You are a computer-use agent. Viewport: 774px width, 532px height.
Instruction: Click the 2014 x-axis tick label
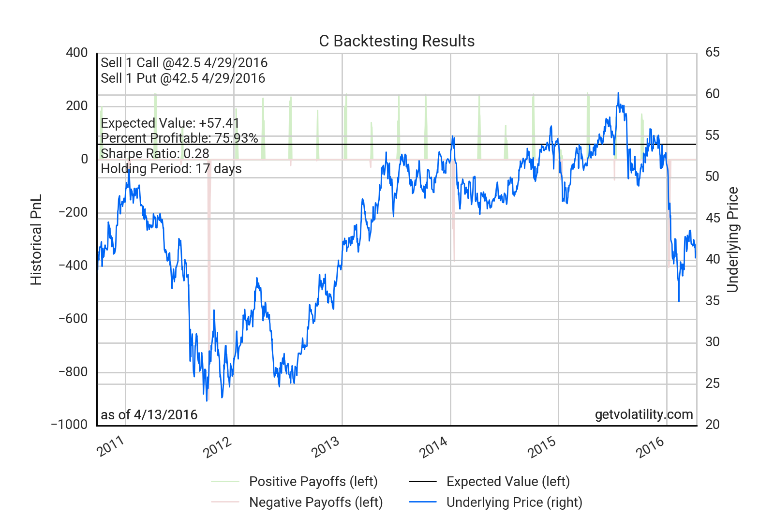434,446
